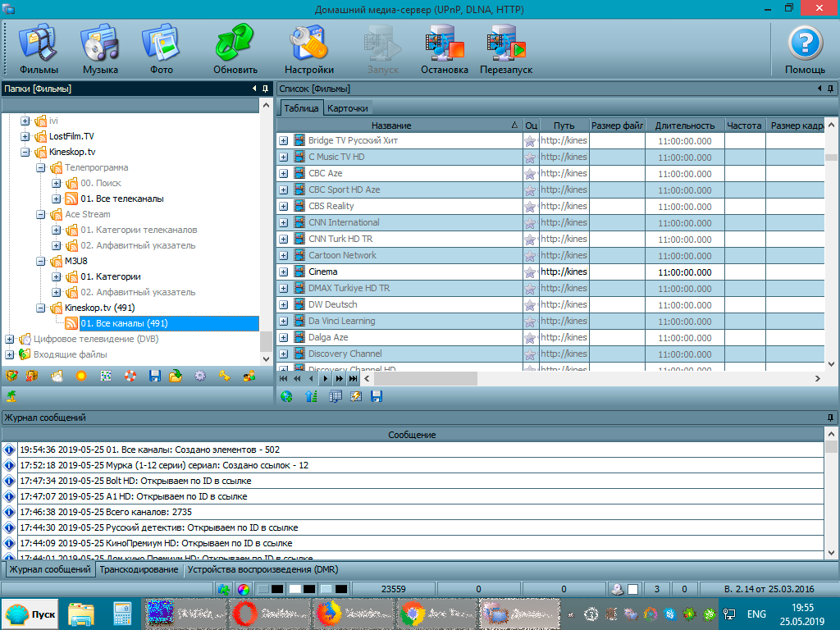Click the globe-with-plus icon below the list
This screenshot has height=630, width=840.
(286, 397)
